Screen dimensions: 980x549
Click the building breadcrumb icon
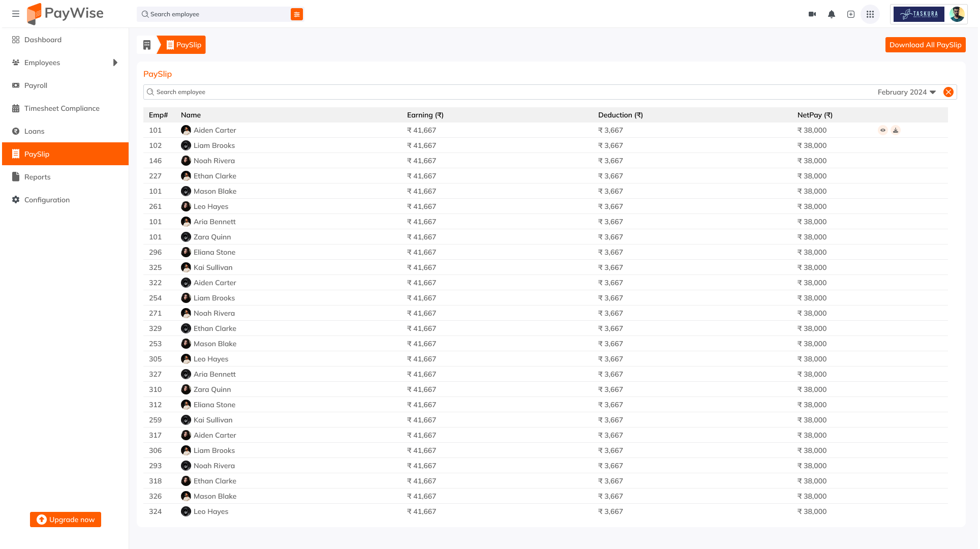tap(147, 45)
